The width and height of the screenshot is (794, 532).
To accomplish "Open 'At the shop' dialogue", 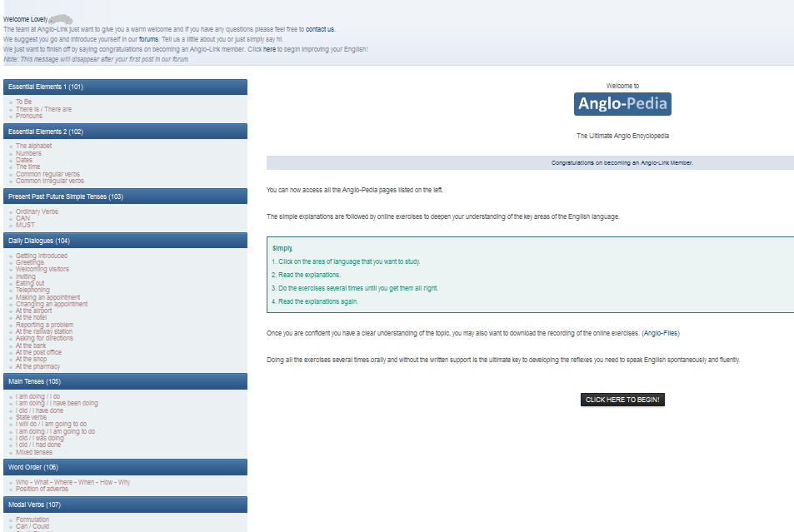I will tap(31, 359).
